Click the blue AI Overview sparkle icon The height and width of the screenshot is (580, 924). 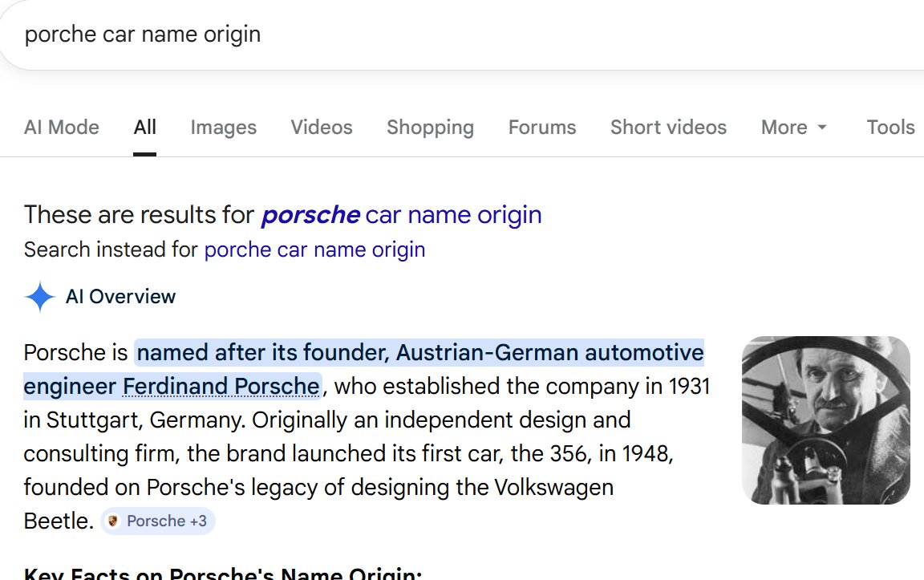(x=40, y=297)
